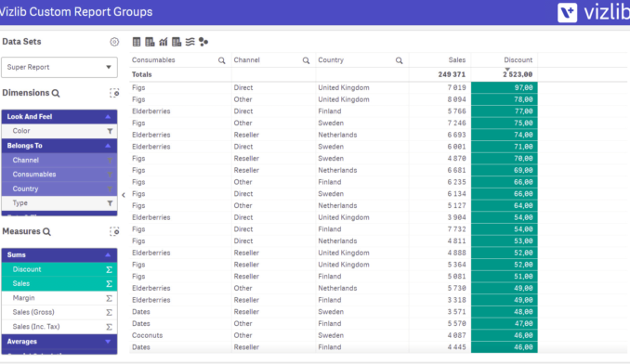Open Measures selection settings icon
This screenshot has height=364, width=630.
pos(114,231)
